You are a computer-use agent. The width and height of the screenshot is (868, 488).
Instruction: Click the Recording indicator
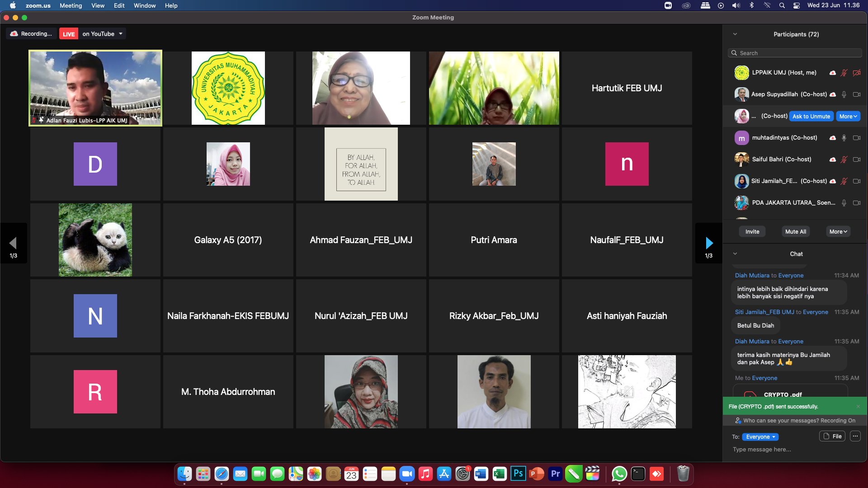(x=31, y=34)
